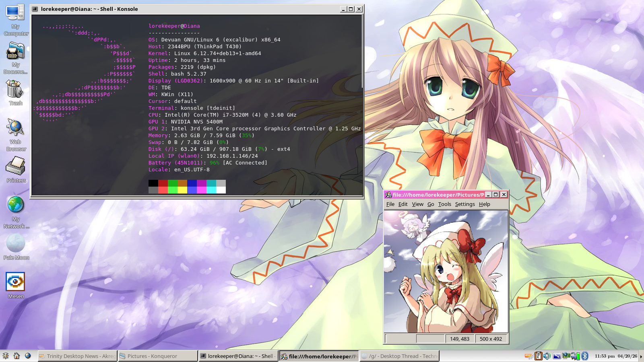Click the panel hide arrow

(641, 356)
